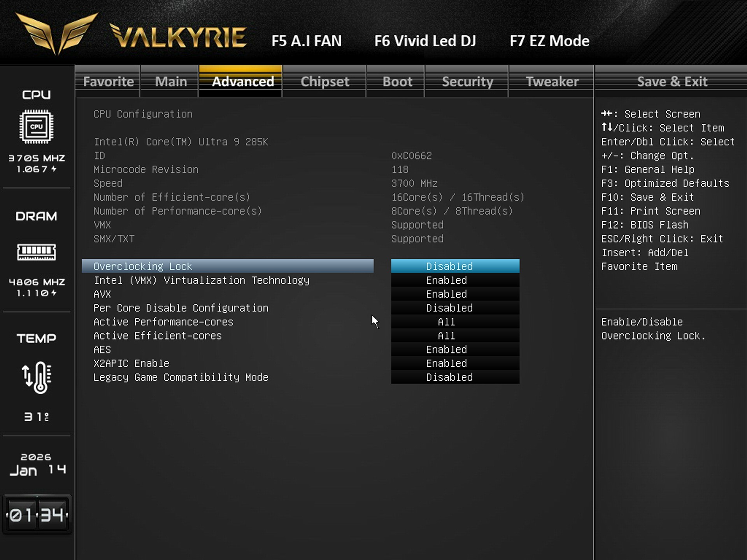The height and width of the screenshot is (560, 747).
Task: Click the Jan 14 date display
Action: pyautogui.click(x=37, y=470)
